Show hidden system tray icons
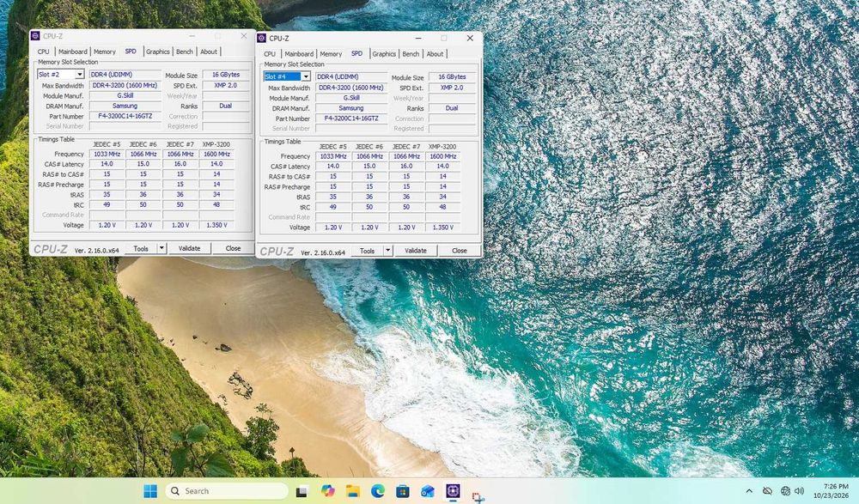Image resolution: width=859 pixels, height=504 pixels. coord(749,491)
